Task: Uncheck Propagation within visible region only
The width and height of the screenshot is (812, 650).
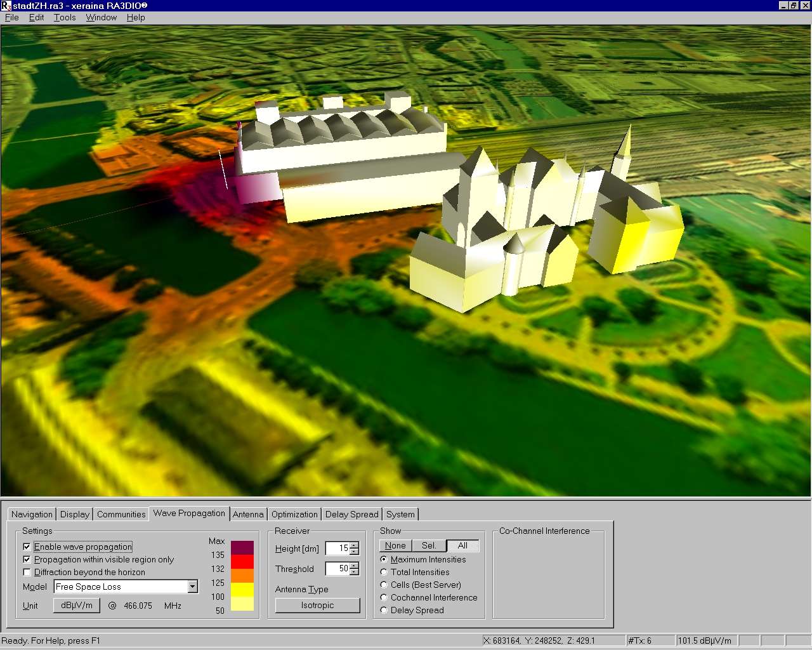Action: pos(27,559)
